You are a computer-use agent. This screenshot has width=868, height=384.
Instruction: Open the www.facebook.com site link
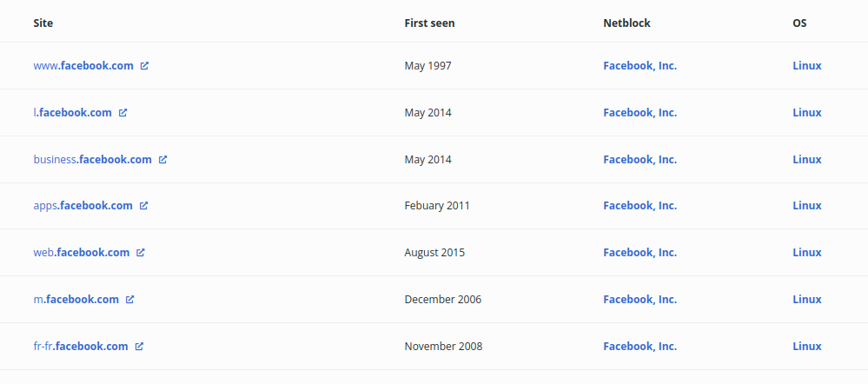[83, 66]
